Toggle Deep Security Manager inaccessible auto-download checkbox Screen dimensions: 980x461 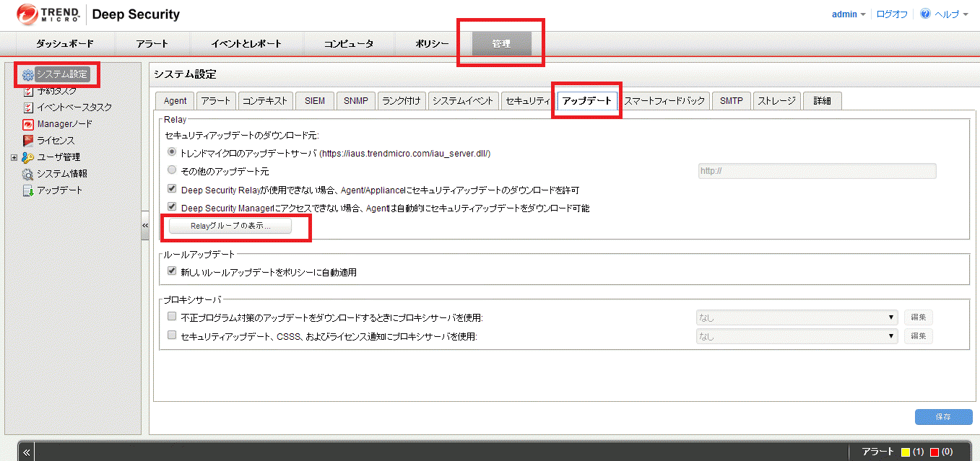pos(172,207)
